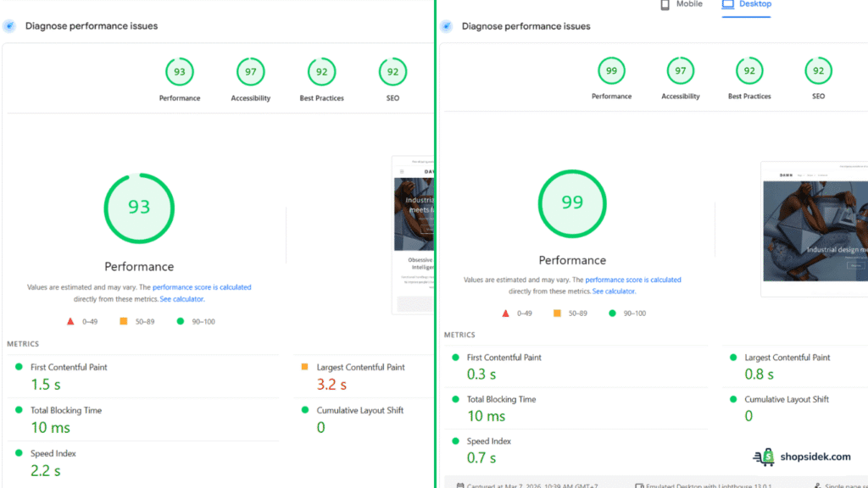Select the sparkle icon beside Diagnose performance issues
868x488 pixels.
(447, 26)
